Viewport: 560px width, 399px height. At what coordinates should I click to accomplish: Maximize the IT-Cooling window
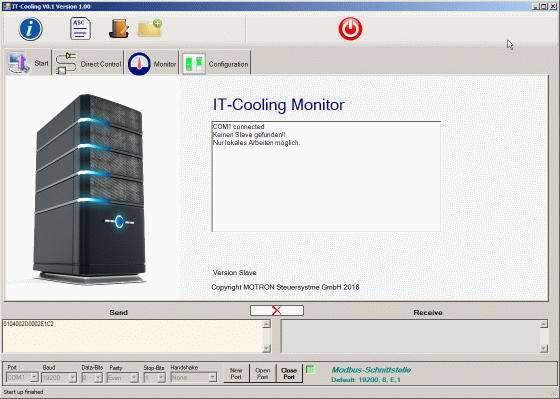(x=544, y=6)
